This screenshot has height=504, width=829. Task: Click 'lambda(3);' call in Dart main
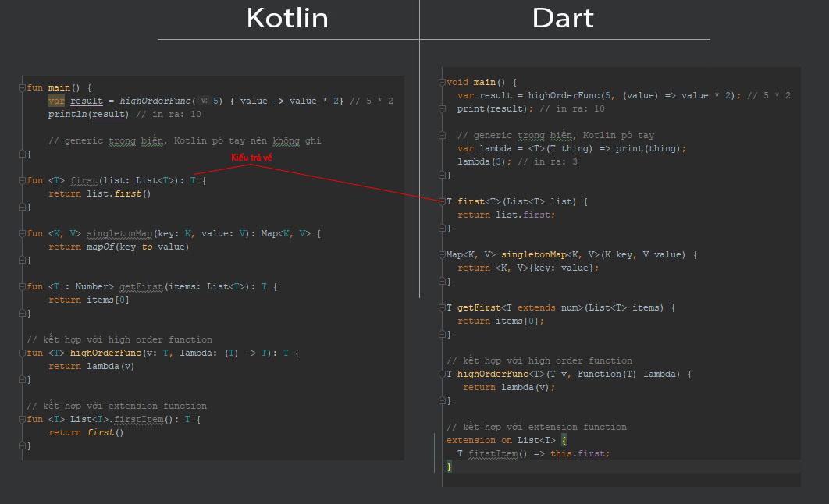[484, 161]
